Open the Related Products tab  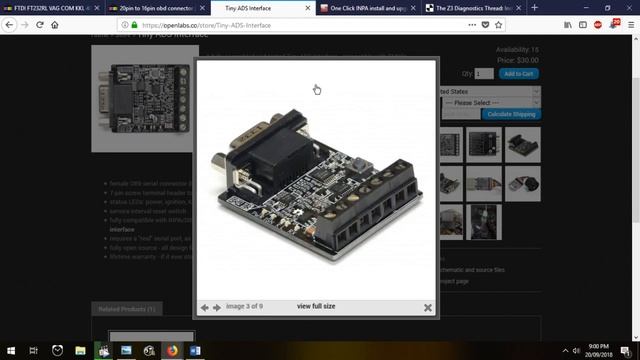point(127,309)
